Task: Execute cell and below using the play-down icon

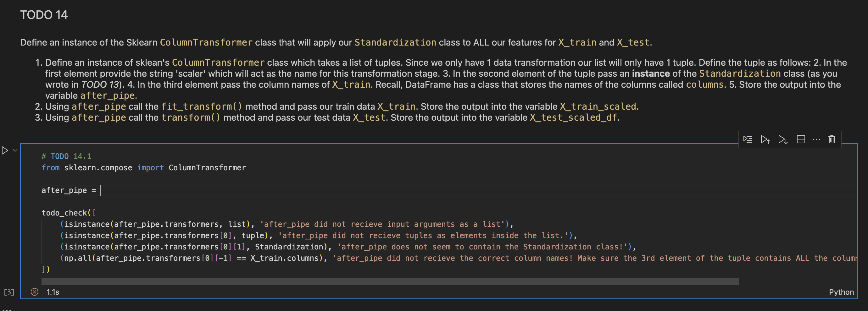Action: pos(783,139)
